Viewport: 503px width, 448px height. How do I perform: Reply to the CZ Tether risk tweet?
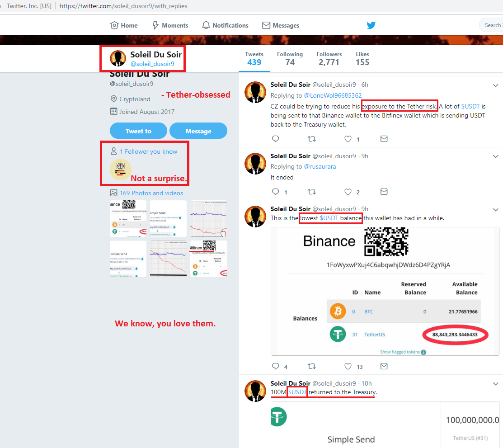276,139
